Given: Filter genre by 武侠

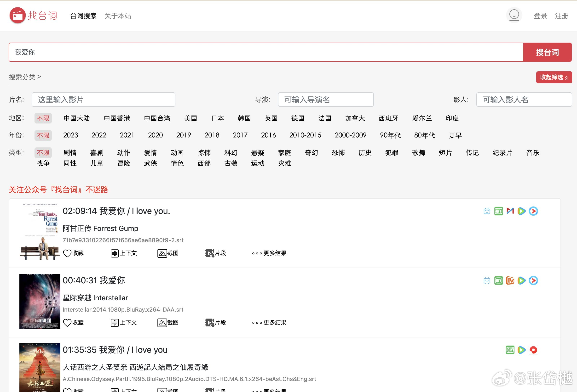Looking at the screenshot, I should 150,163.
